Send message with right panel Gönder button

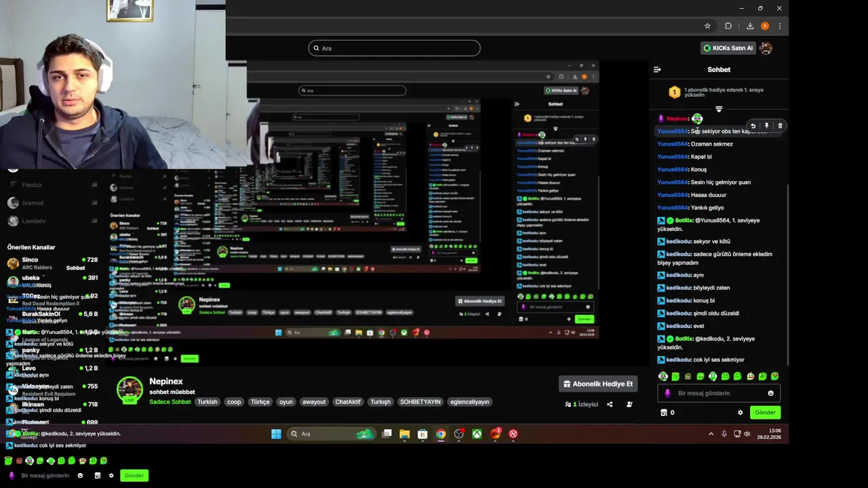pos(765,412)
